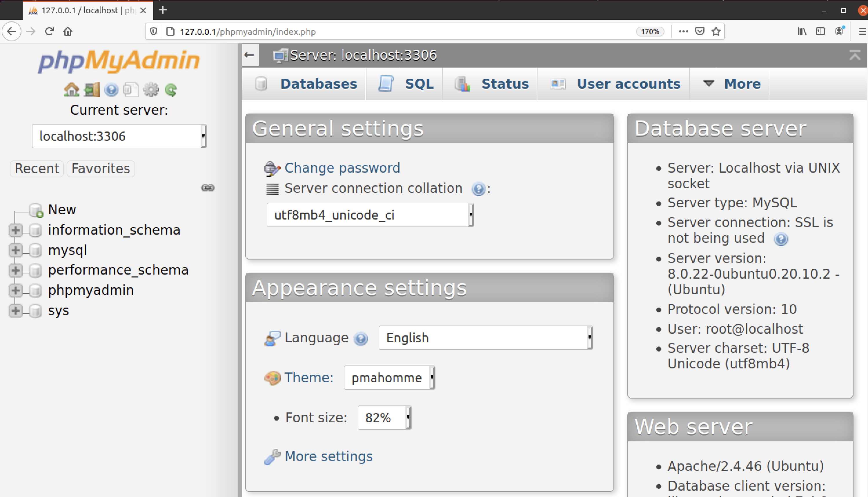Click the tracking protection shield icon
The height and width of the screenshot is (497, 868).
pos(153,31)
